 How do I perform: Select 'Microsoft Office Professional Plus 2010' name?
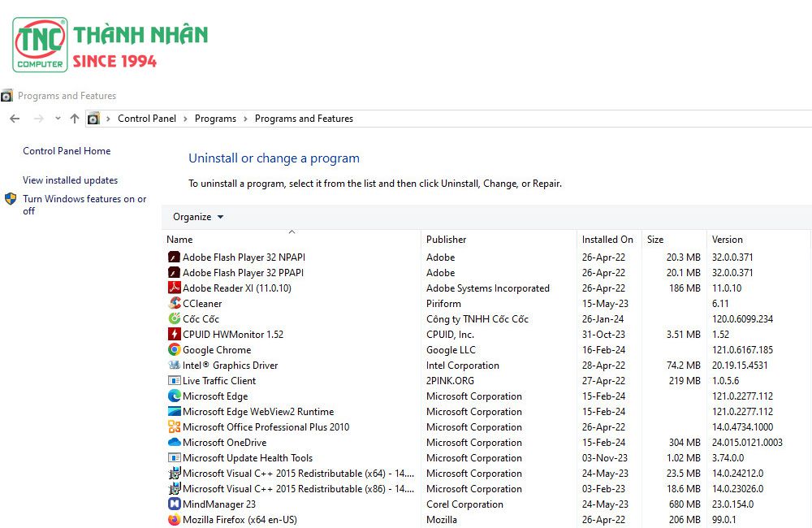[x=266, y=427]
